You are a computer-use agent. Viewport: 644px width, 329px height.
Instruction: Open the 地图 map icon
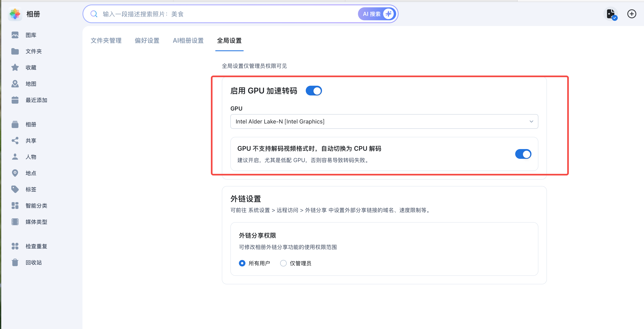pos(15,84)
